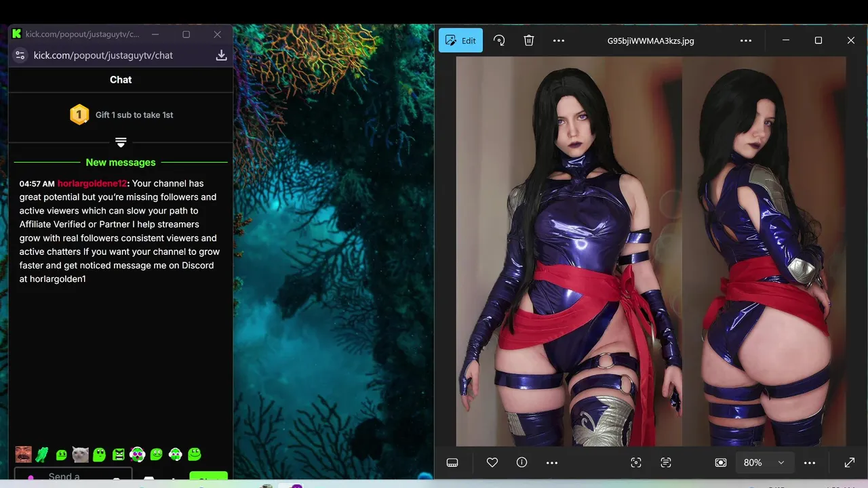Click the 04:57 AM timestamp
The height and width of the screenshot is (488, 868).
[x=37, y=184]
